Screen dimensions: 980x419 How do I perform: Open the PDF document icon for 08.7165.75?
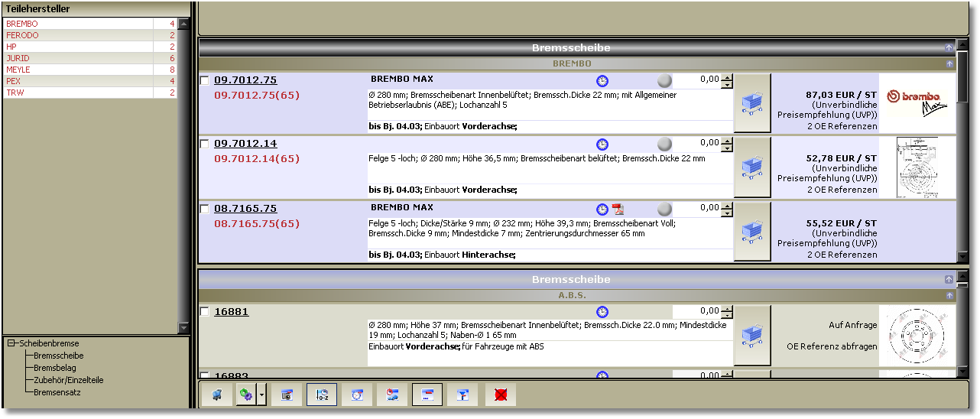tap(618, 209)
